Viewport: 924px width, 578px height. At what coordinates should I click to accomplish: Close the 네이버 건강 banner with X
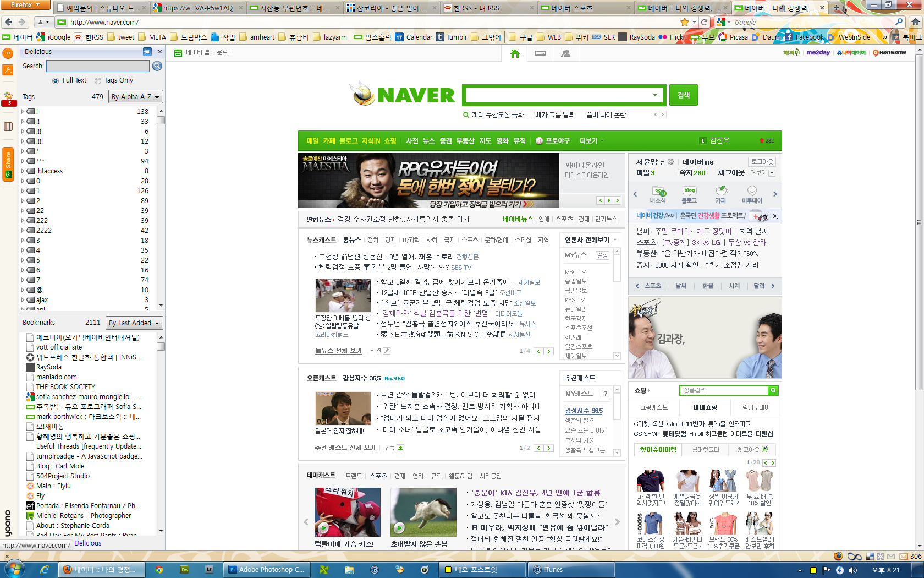point(775,216)
